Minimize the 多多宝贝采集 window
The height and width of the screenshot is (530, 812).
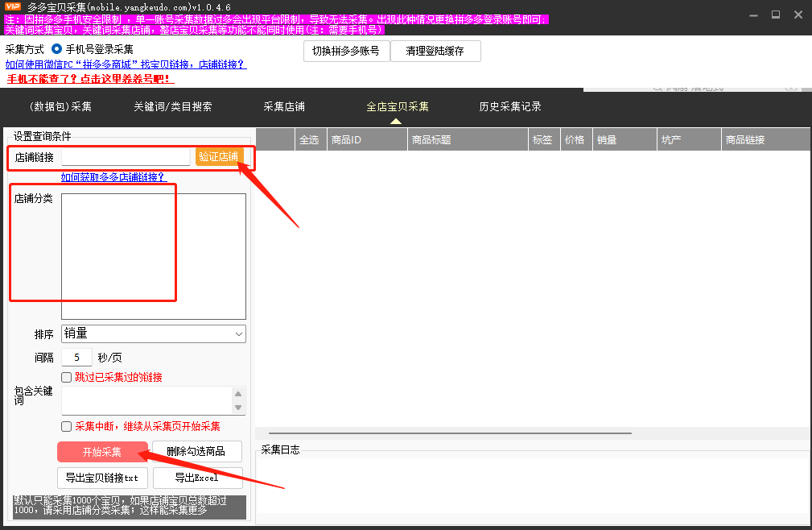click(753, 15)
